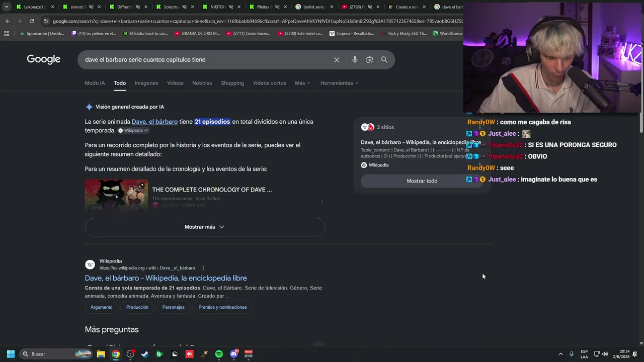
Task: Open Voicemeeter from the taskbar
Action: [x=249, y=354]
